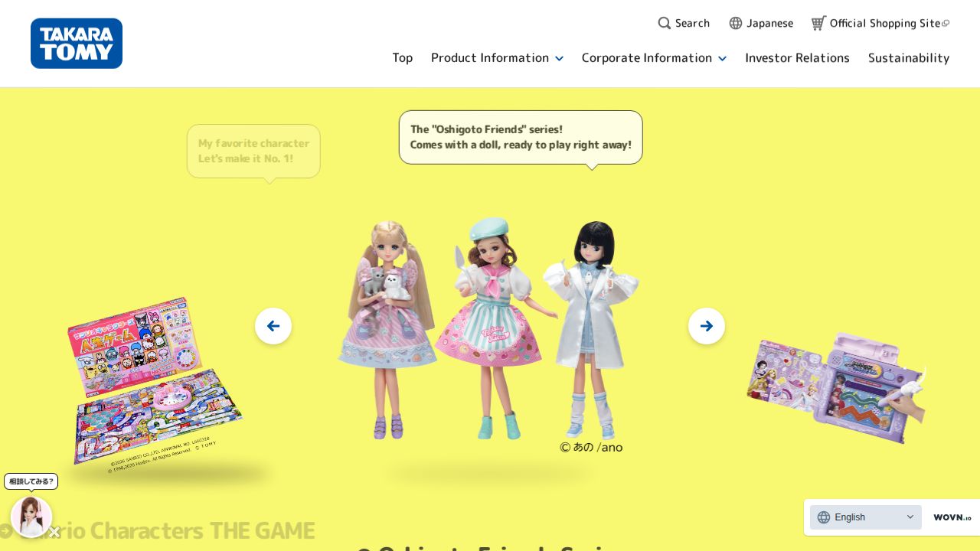Click the 相談してみる? chat bubble

31,481
